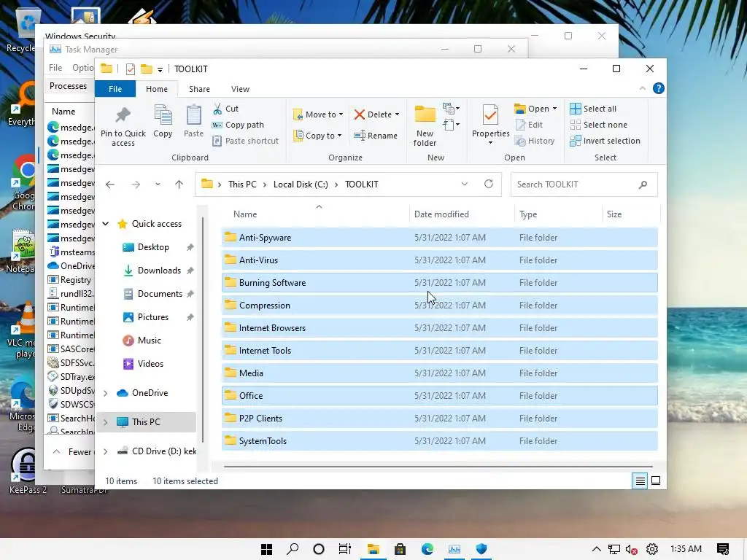Open the Windows Start button
Image resolution: width=747 pixels, height=560 pixels.
pos(267,549)
